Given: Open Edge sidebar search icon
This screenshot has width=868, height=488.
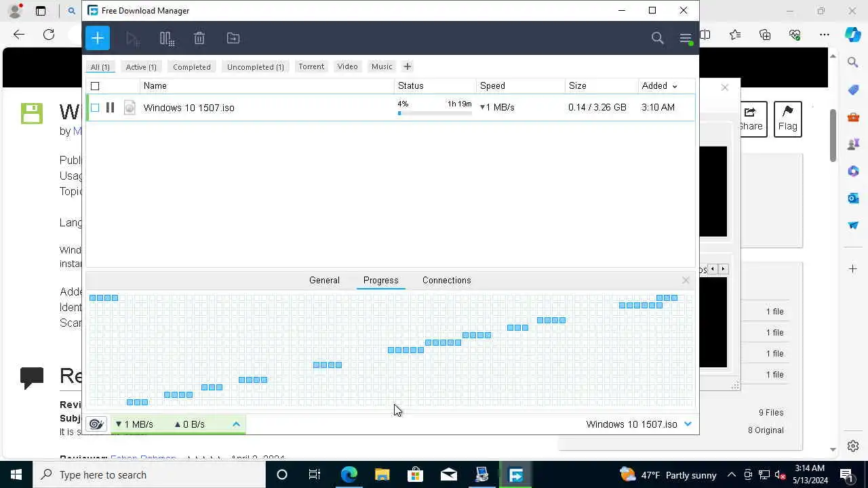Looking at the screenshot, I should (853, 62).
